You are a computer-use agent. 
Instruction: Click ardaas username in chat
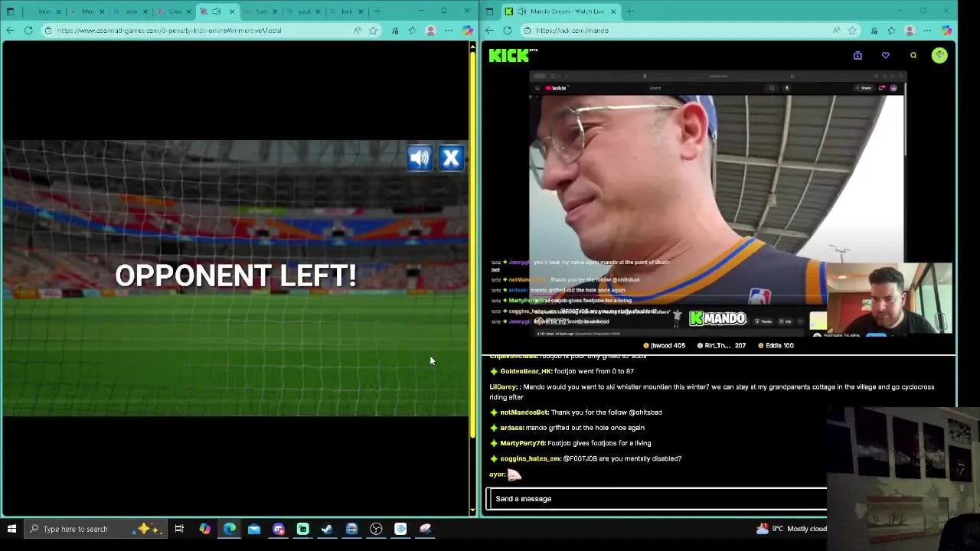click(x=511, y=428)
